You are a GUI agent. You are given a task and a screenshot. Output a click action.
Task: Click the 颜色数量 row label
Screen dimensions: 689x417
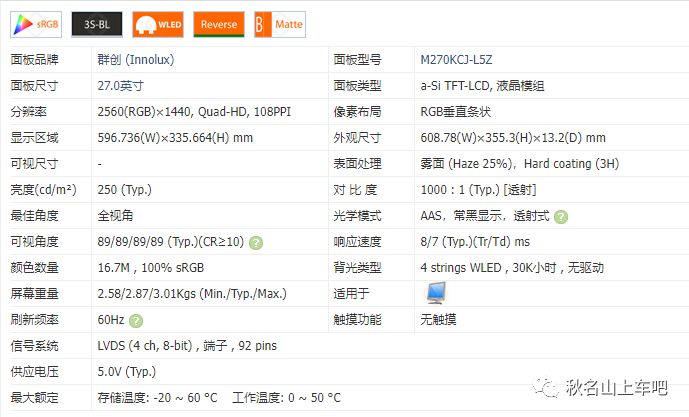point(35,268)
